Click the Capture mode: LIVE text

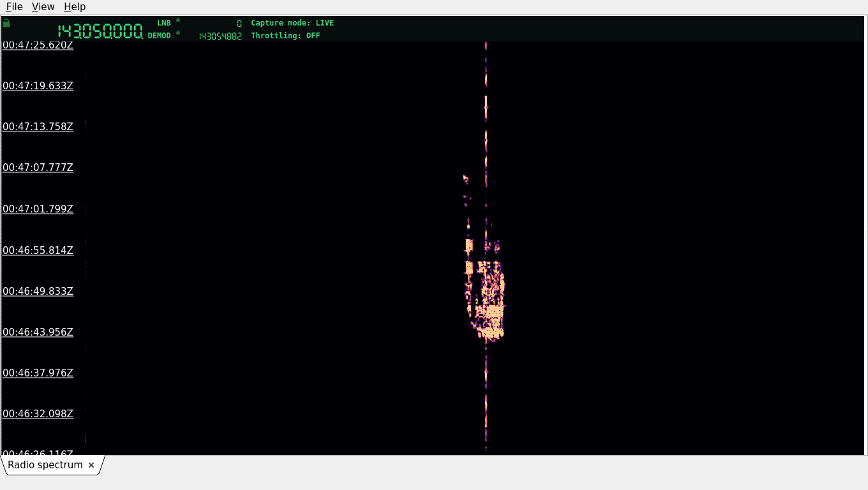[292, 23]
